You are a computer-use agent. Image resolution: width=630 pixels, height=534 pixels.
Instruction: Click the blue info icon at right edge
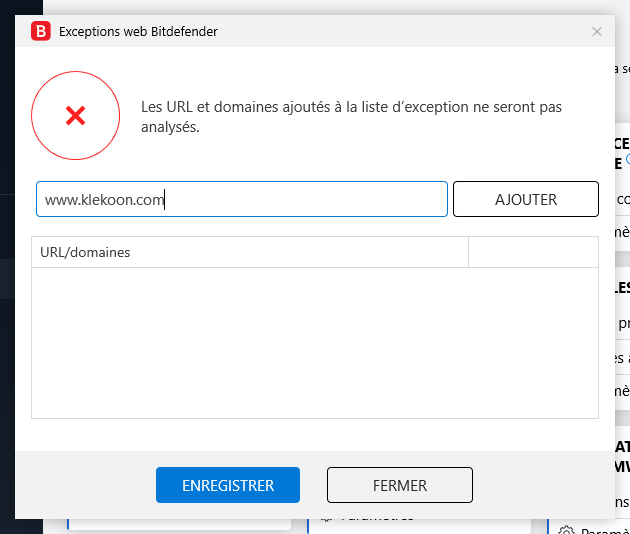[x=627, y=160]
